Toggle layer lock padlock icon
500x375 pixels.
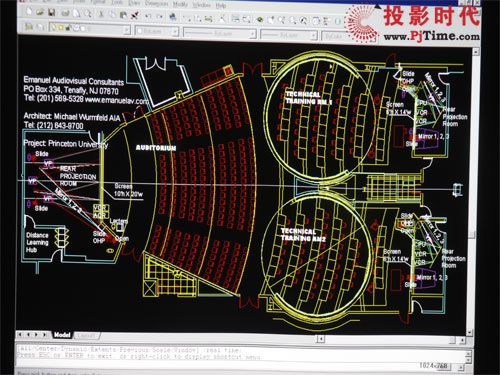[68, 29]
